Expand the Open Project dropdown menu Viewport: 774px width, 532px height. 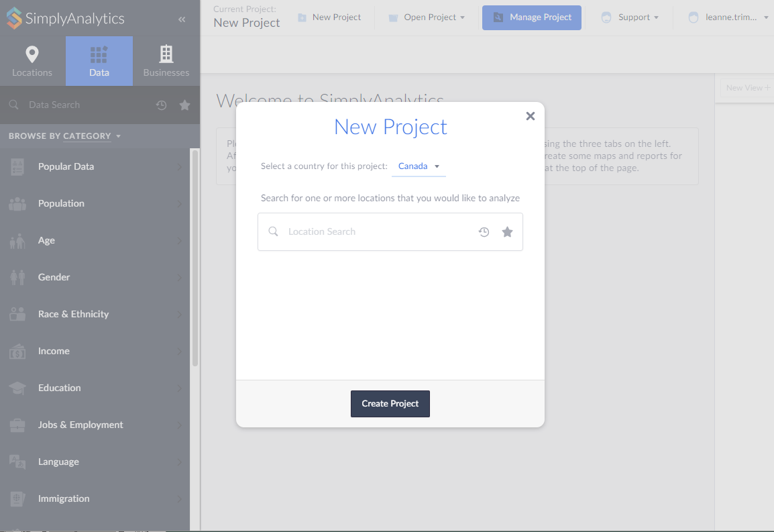[427, 17]
